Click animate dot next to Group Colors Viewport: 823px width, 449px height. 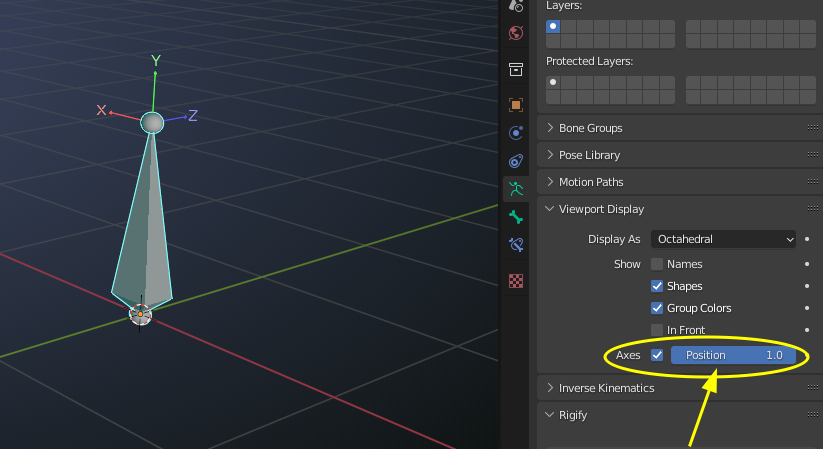point(807,308)
